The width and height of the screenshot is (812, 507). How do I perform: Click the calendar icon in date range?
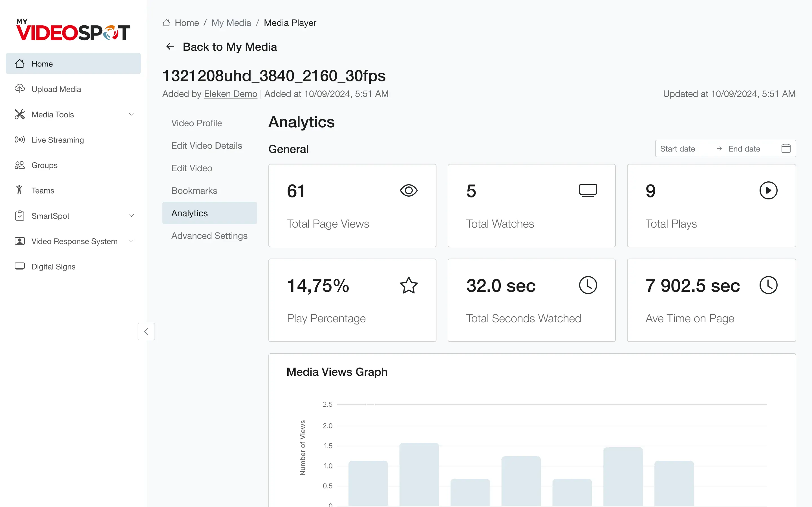point(785,148)
